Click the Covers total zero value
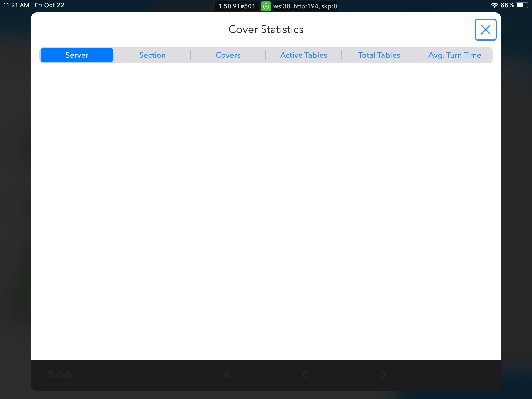 [227, 375]
